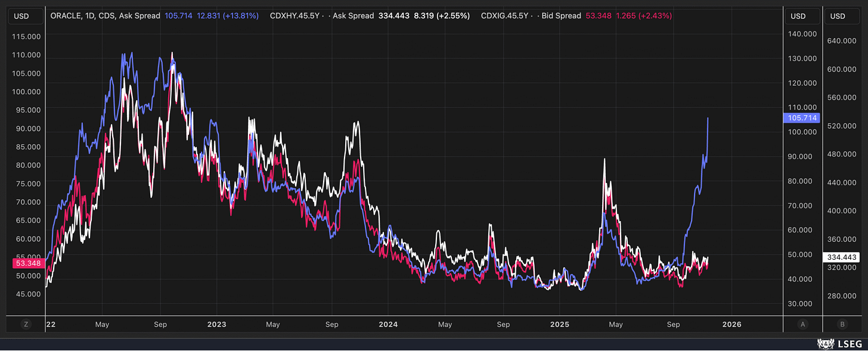This screenshot has width=868, height=351.
Task: Click the 12.831 (+13.81%) change in the legend
Action: [228, 16]
